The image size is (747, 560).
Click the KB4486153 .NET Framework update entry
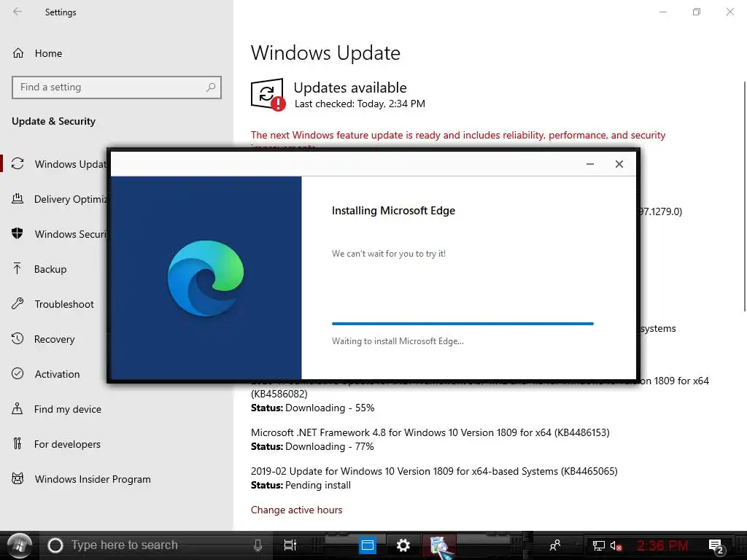[430, 433]
